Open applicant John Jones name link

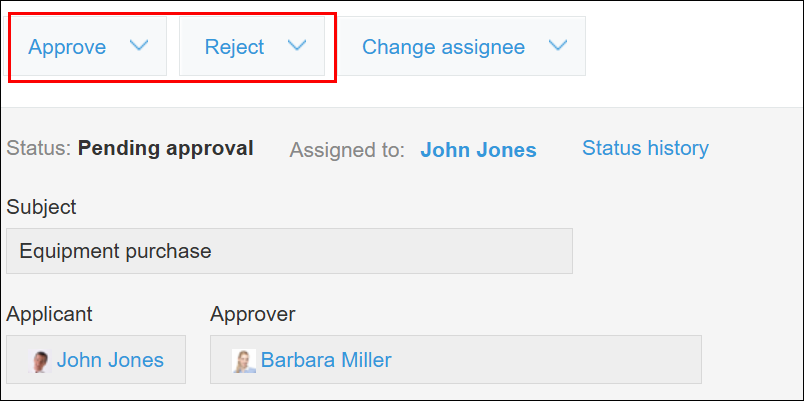[110, 360]
